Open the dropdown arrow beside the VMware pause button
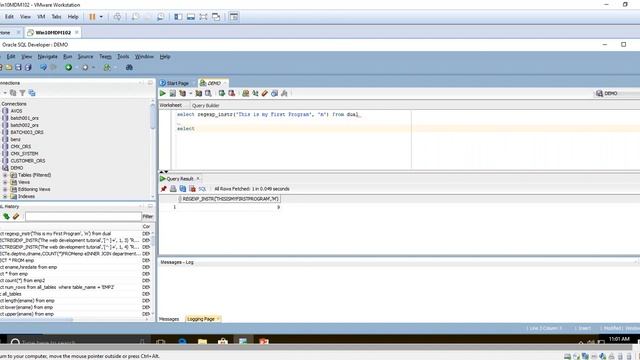 101,17
